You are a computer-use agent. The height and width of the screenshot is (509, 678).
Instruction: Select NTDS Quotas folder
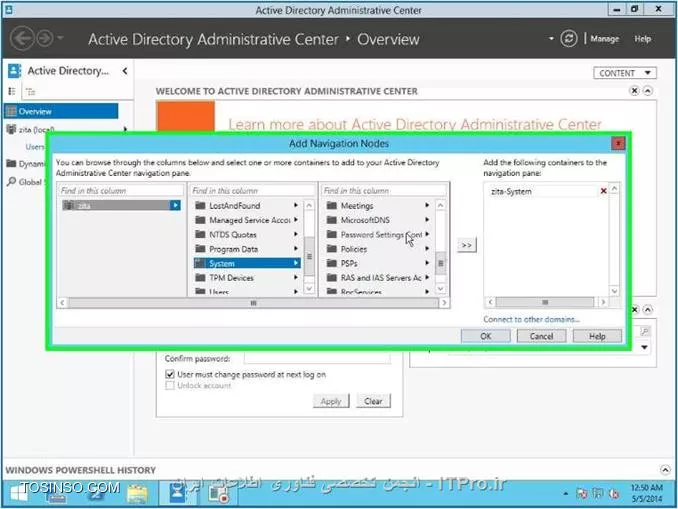pos(233,234)
